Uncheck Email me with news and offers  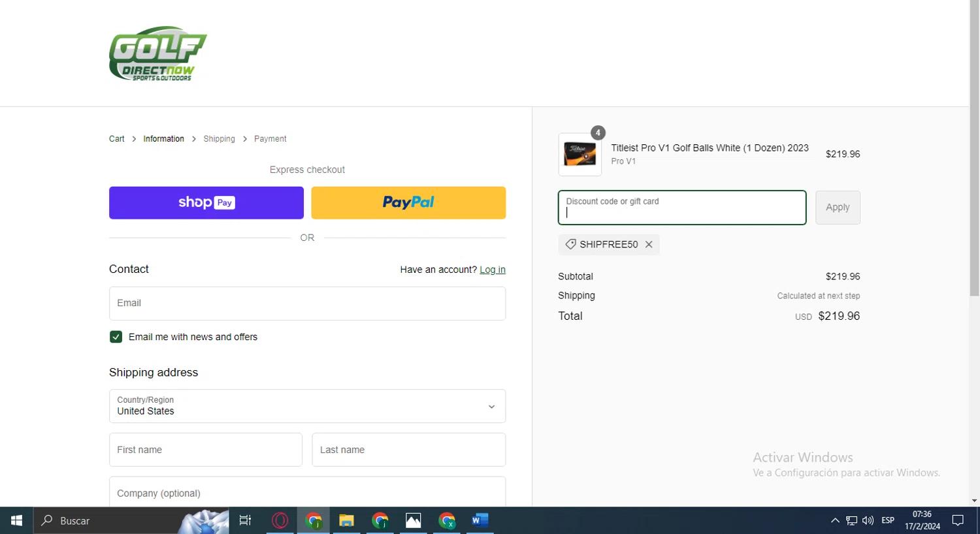tap(116, 337)
